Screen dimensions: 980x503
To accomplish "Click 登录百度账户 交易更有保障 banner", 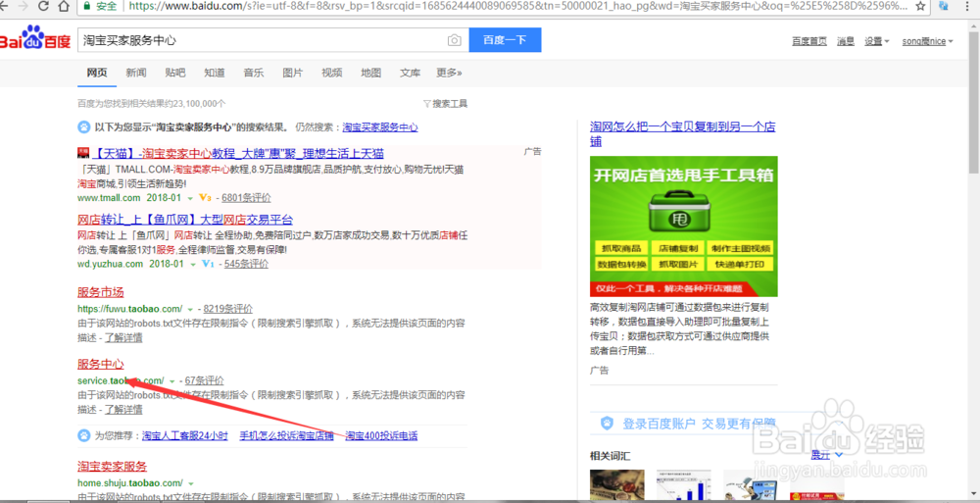I will tap(699, 424).
